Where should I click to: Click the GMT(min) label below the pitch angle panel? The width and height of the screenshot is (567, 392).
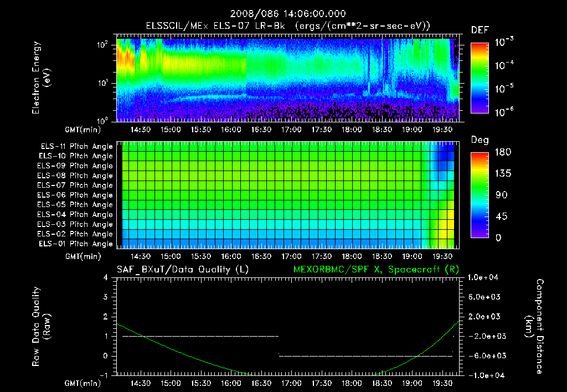tap(83, 256)
